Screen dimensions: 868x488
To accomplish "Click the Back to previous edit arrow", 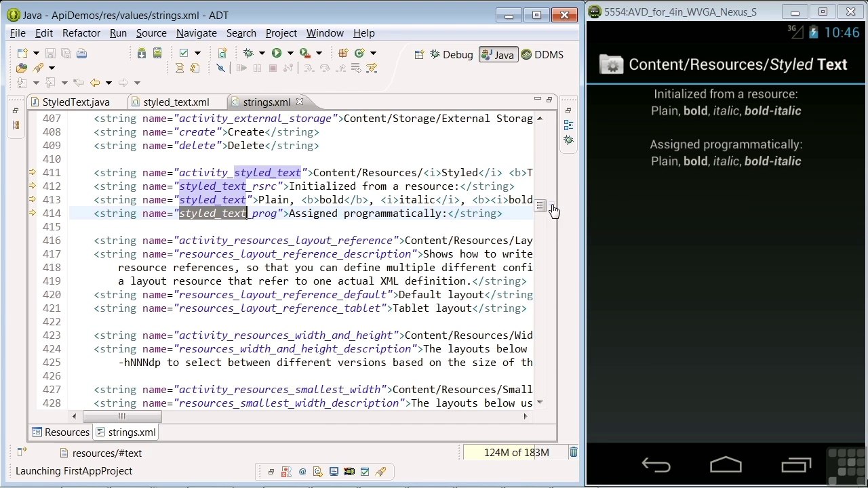I will tap(94, 83).
